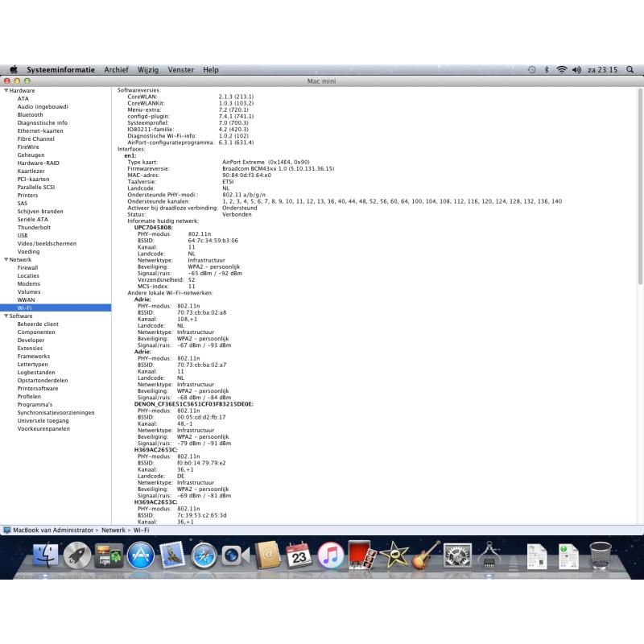The height and width of the screenshot is (644, 644).
Task: Launch Safari compass icon
Action: coord(204,555)
